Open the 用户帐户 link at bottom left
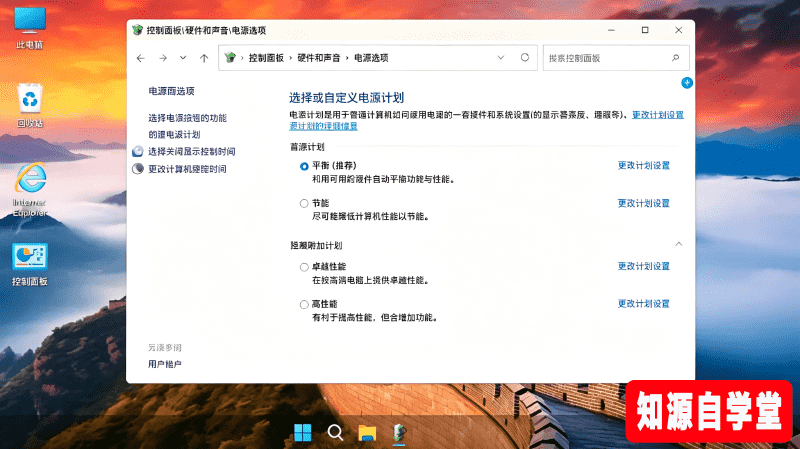 (x=165, y=364)
